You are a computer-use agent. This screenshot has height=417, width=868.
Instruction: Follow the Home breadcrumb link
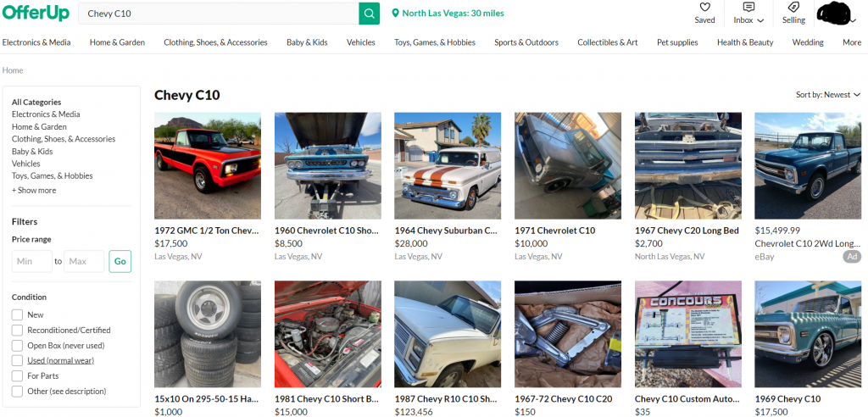point(13,70)
